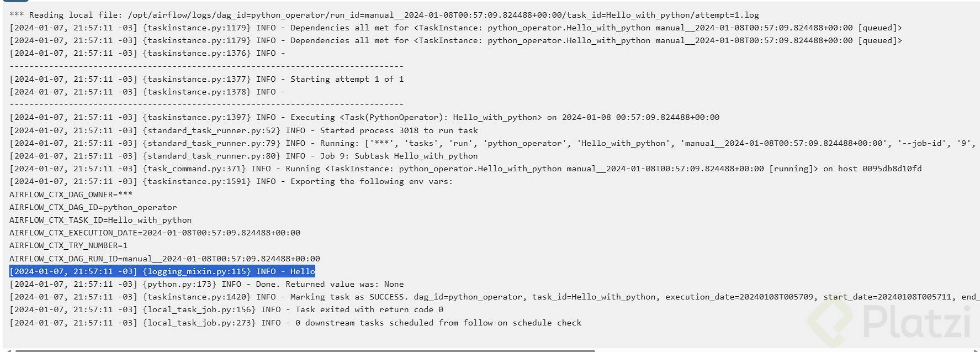This screenshot has width=980, height=352.
Task: Click the AIRFLOW_CTX_DAG_ID=python_operator line
Action: coord(93,207)
